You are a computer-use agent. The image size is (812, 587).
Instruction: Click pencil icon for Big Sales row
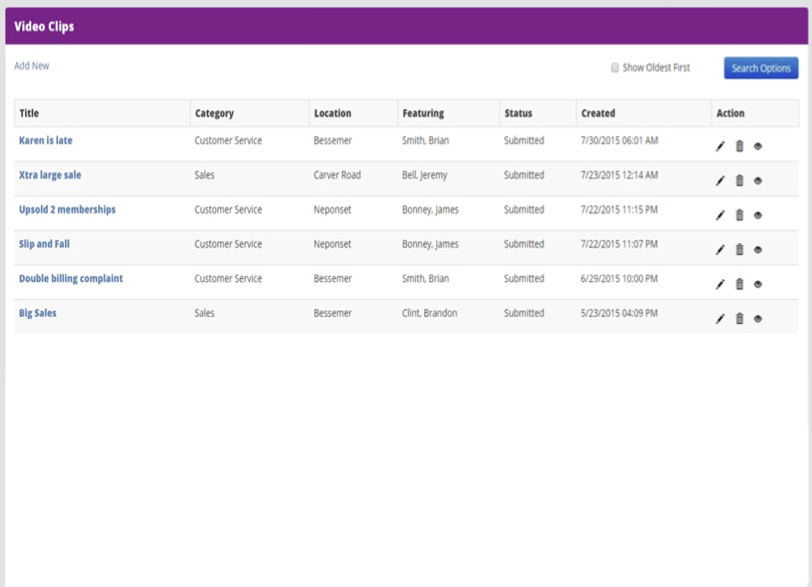pos(720,319)
